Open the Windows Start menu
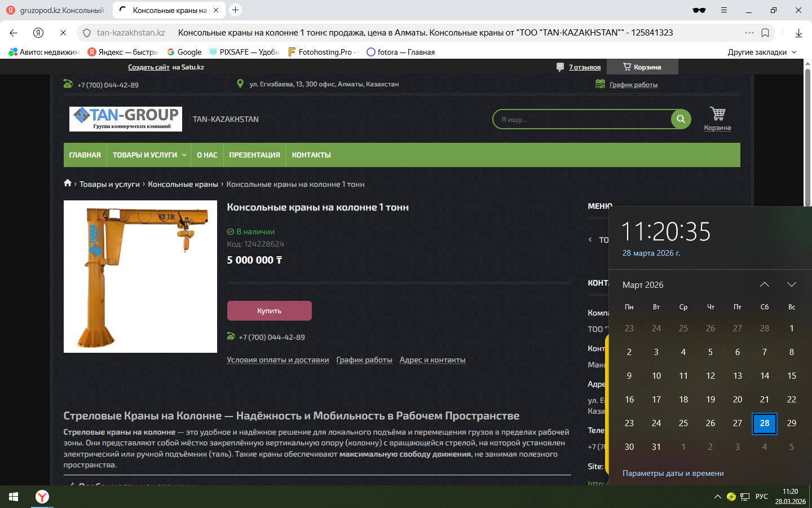The image size is (812, 508). [14, 497]
